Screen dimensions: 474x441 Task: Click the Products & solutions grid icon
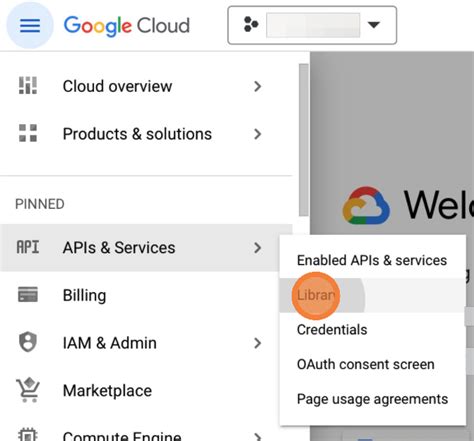(x=28, y=133)
